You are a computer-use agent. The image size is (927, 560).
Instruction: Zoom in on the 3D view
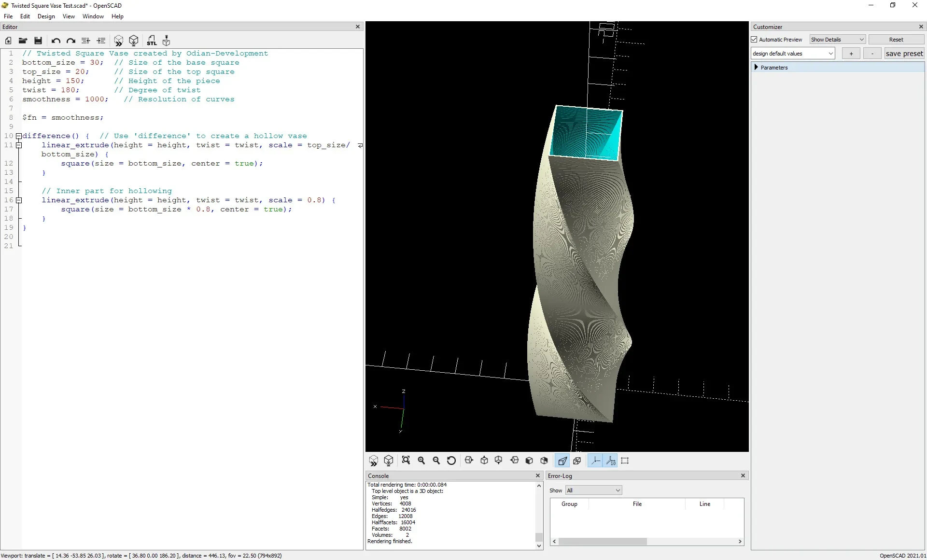pos(421,461)
